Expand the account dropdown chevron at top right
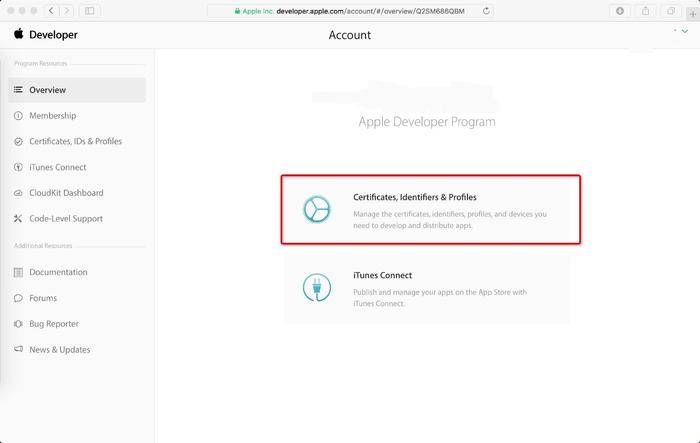The height and width of the screenshot is (443, 700). click(x=684, y=32)
